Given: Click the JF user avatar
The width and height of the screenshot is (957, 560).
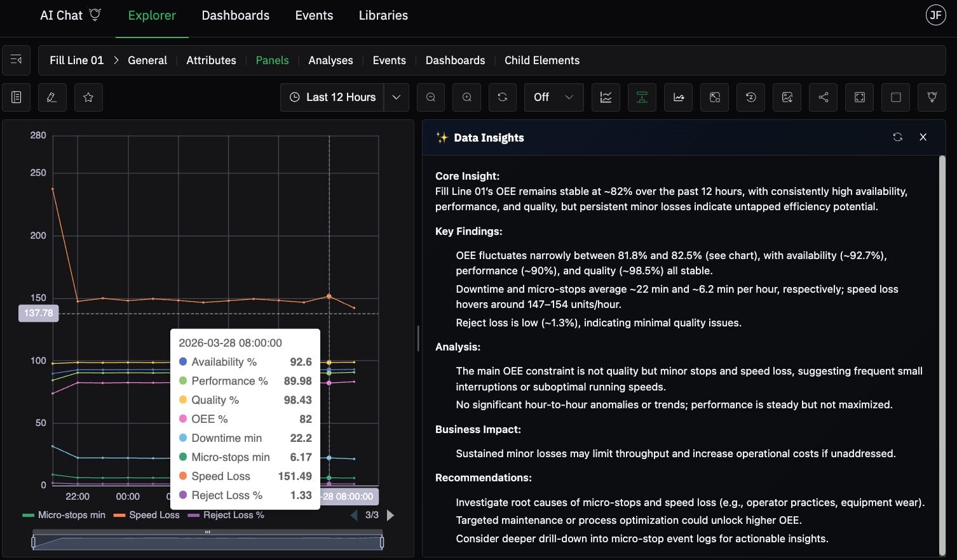Looking at the screenshot, I should point(935,15).
